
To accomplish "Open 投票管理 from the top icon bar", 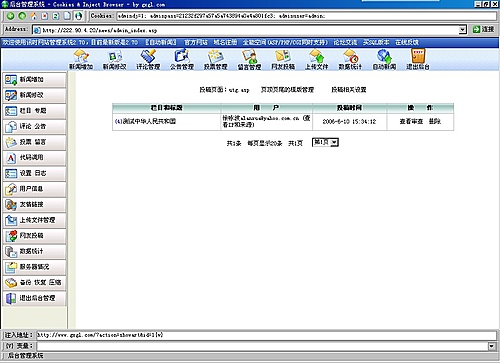I will pos(216,60).
